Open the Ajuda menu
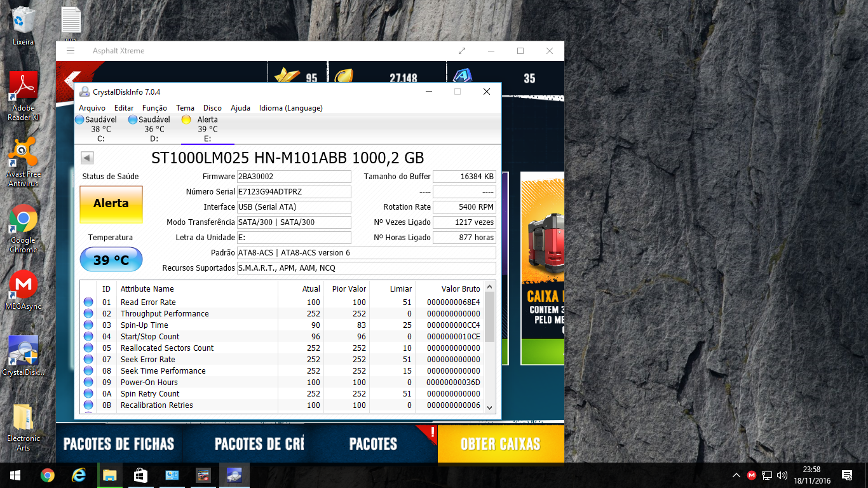Screen dimensions: 868x488 click(x=240, y=108)
